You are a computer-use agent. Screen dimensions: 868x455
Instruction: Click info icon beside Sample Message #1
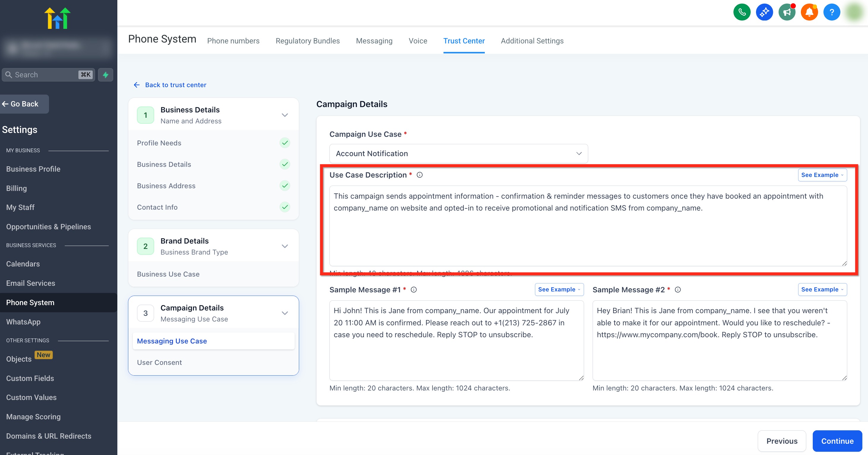point(414,289)
